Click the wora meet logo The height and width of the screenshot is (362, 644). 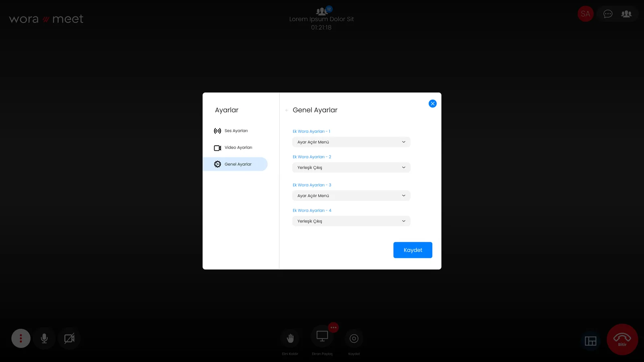[x=46, y=19]
